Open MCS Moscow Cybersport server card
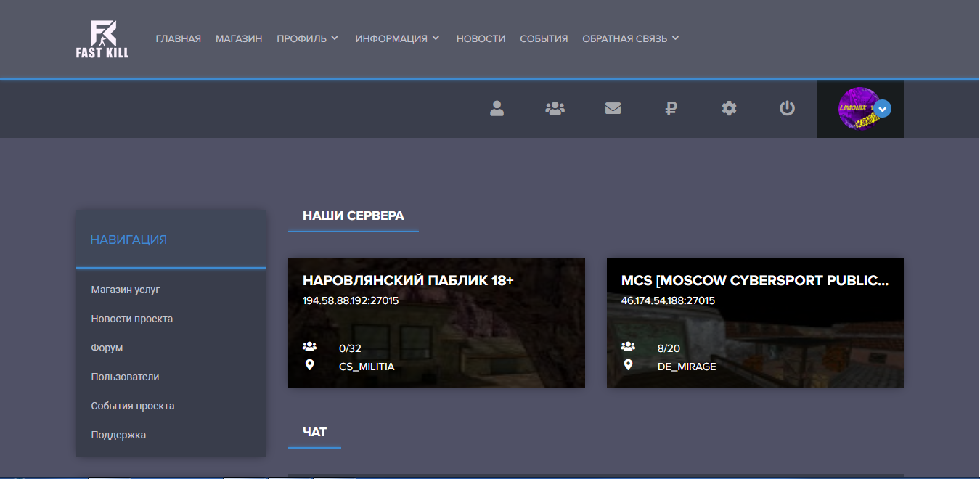The image size is (980, 479). point(755,323)
